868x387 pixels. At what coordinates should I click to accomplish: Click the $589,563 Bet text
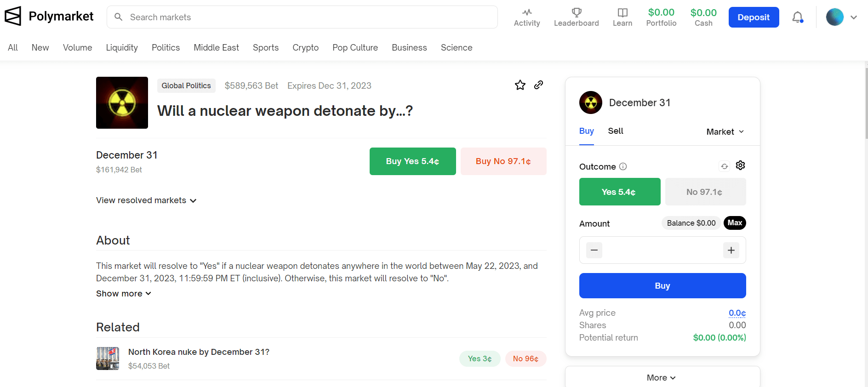[x=251, y=85]
